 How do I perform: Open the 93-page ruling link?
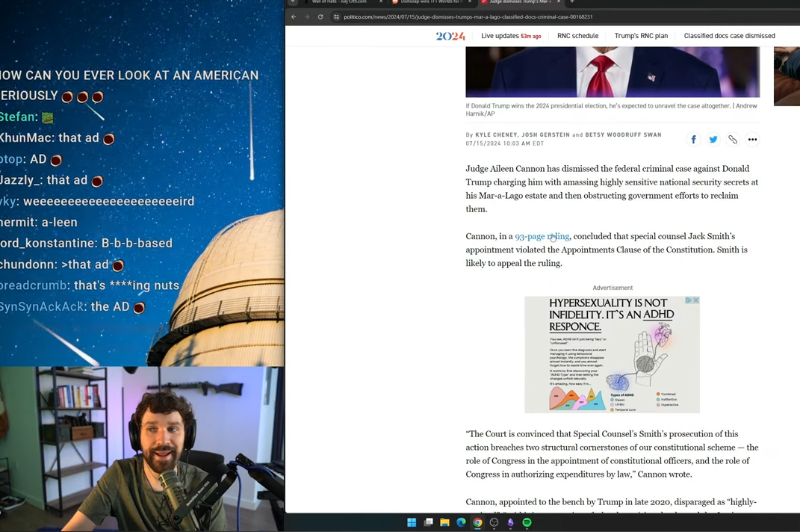[x=542, y=236]
